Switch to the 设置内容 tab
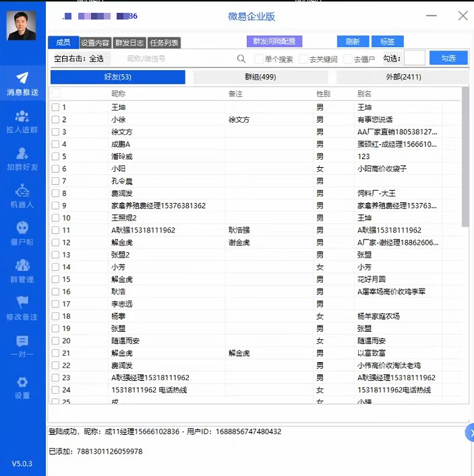 (x=95, y=42)
